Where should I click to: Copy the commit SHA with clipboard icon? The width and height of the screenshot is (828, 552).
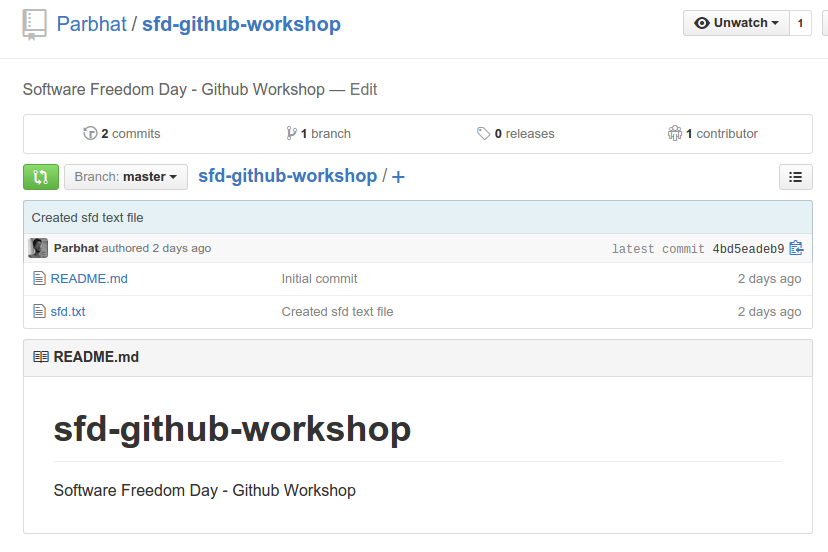(796, 248)
